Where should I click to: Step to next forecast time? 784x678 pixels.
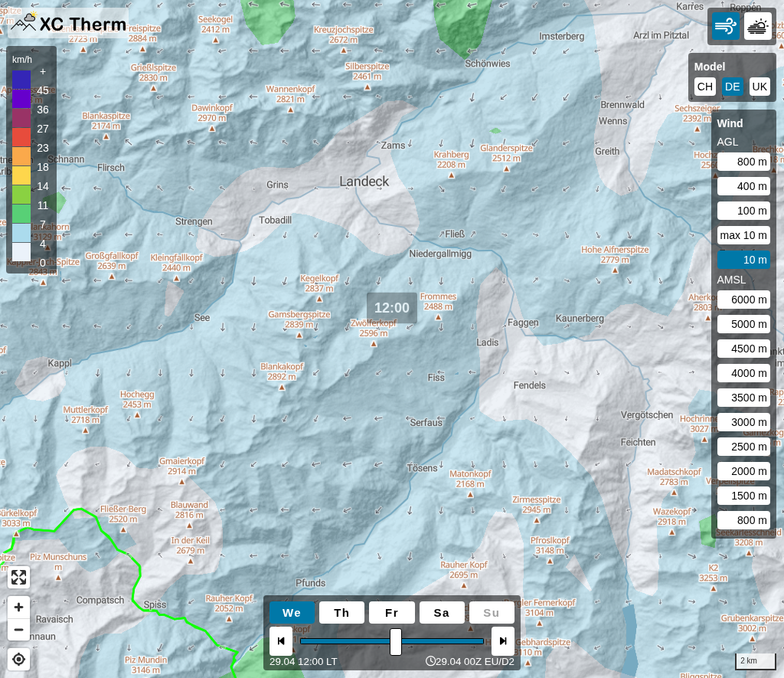[x=502, y=641]
